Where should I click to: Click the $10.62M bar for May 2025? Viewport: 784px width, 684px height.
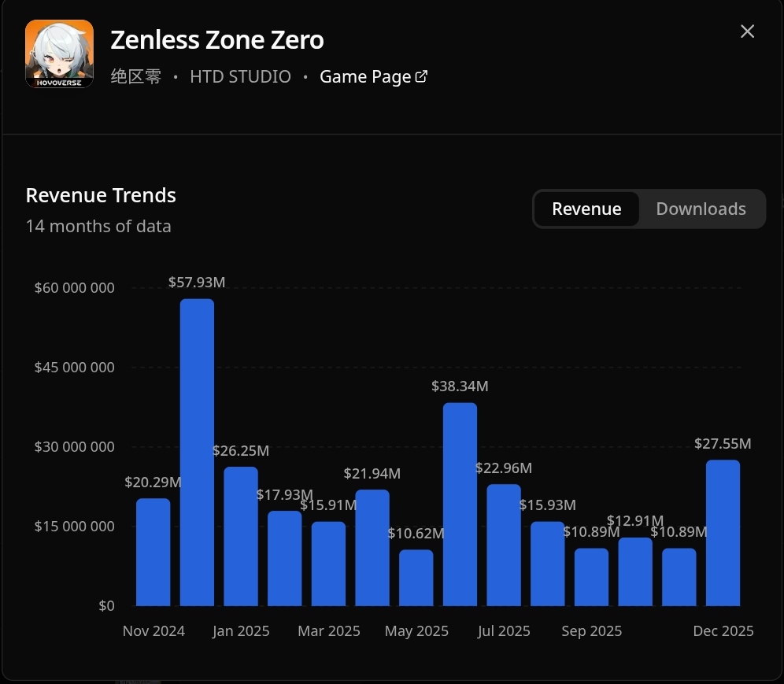416,578
